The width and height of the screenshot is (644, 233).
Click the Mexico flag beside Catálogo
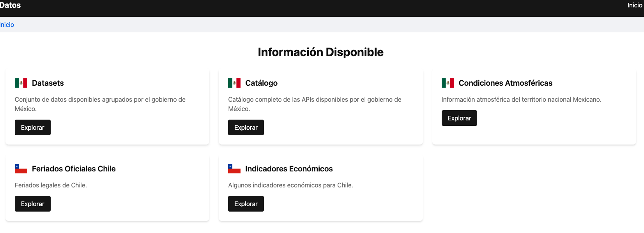[234, 83]
